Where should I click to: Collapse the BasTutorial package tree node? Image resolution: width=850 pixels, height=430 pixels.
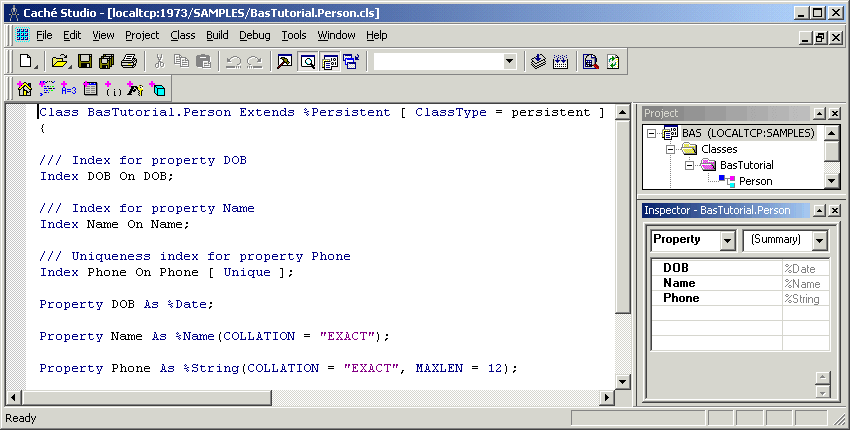689,165
